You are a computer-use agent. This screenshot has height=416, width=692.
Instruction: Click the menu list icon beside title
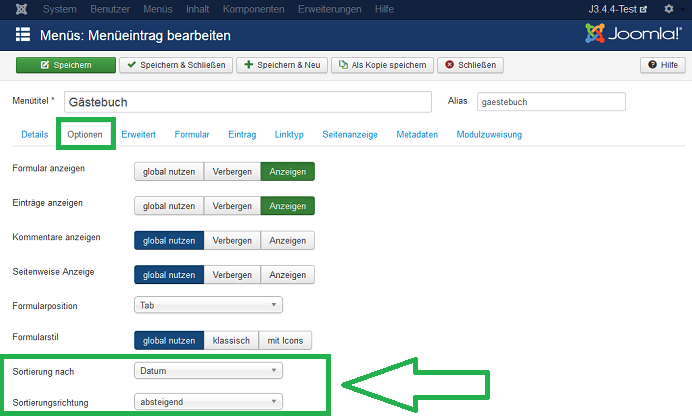click(x=23, y=36)
